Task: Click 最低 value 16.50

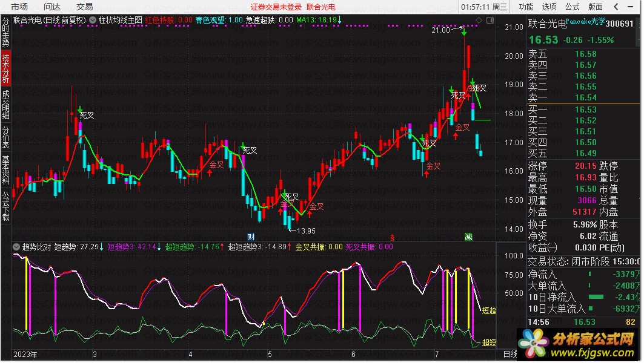Action: (x=586, y=189)
